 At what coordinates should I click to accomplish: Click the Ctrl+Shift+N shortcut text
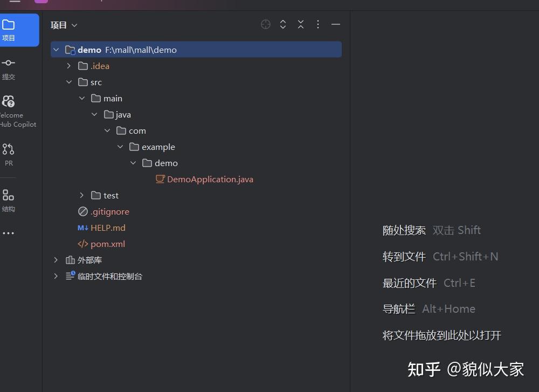(466, 257)
